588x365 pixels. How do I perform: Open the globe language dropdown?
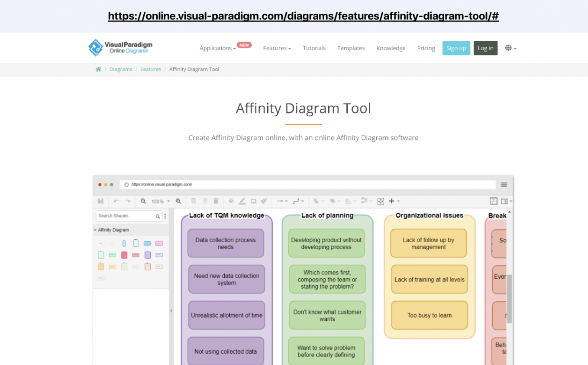click(x=511, y=48)
